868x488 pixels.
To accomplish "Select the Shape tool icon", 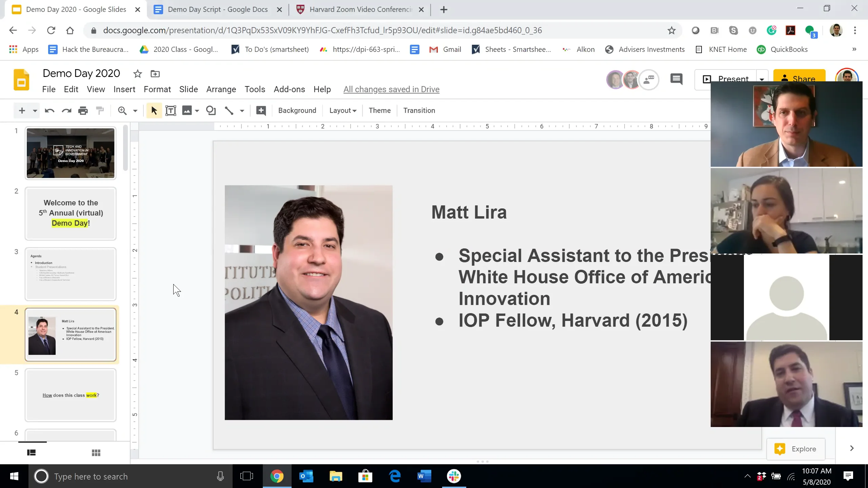I will 211,110.
